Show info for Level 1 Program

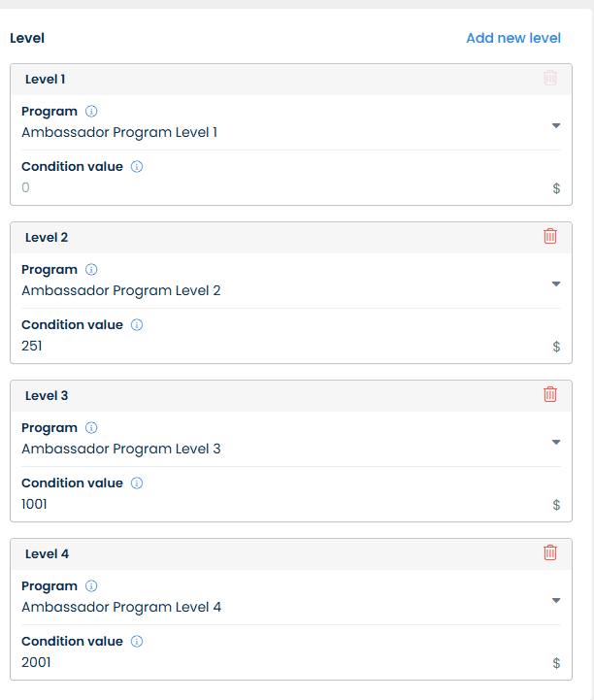pos(91,111)
